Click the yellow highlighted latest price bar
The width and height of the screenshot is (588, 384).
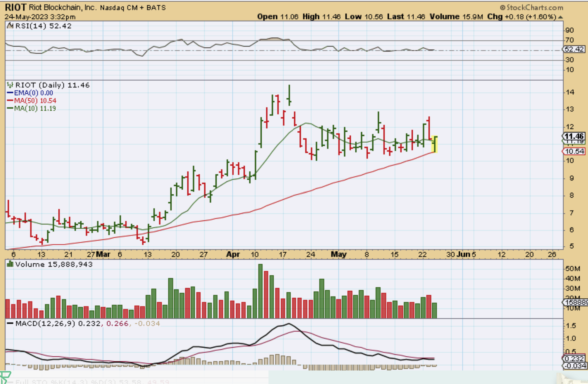click(x=435, y=144)
